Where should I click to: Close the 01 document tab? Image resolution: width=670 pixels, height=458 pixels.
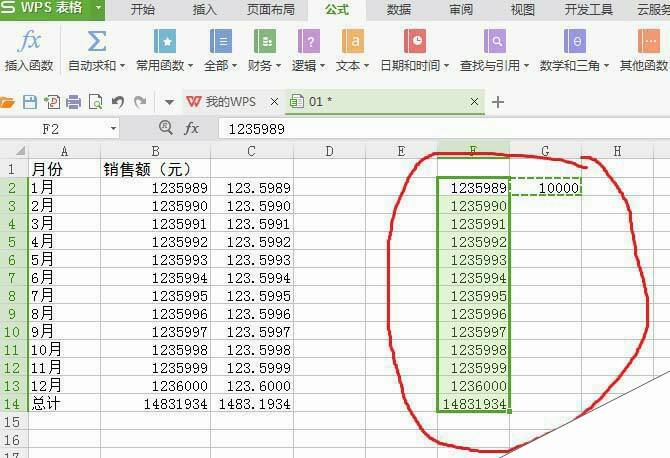coord(474,102)
